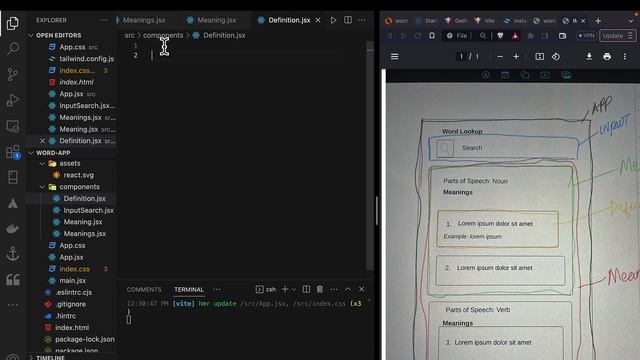This screenshot has width=640, height=360.
Task: Create a new terminal with plus icon
Action: (285, 289)
